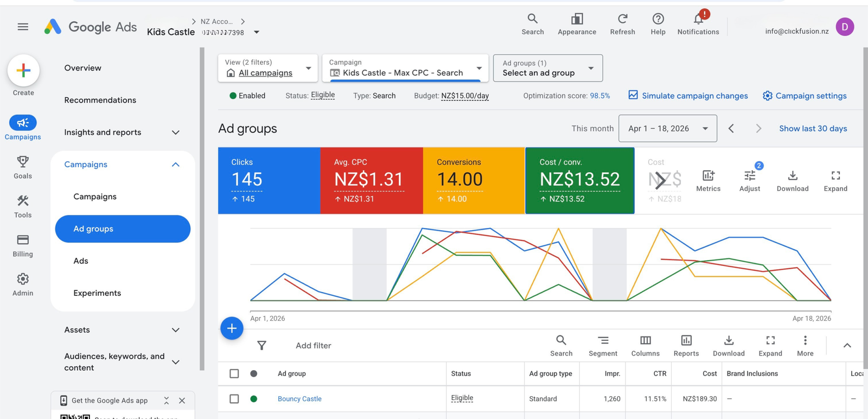Screen dimensions: 868x419
Task: Refresh the page data
Action: tap(622, 24)
